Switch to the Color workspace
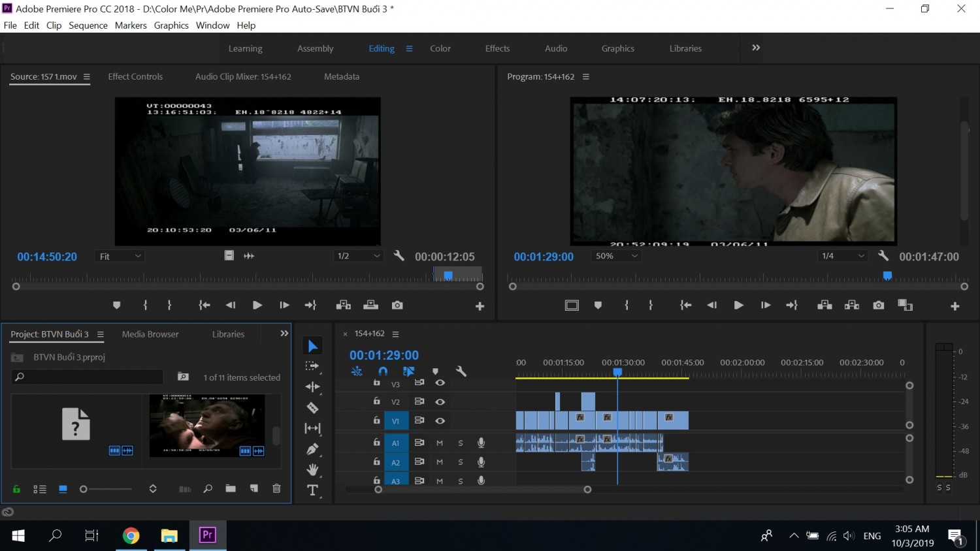Image resolution: width=980 pixels, height=551 pixels. click(440, 48)
